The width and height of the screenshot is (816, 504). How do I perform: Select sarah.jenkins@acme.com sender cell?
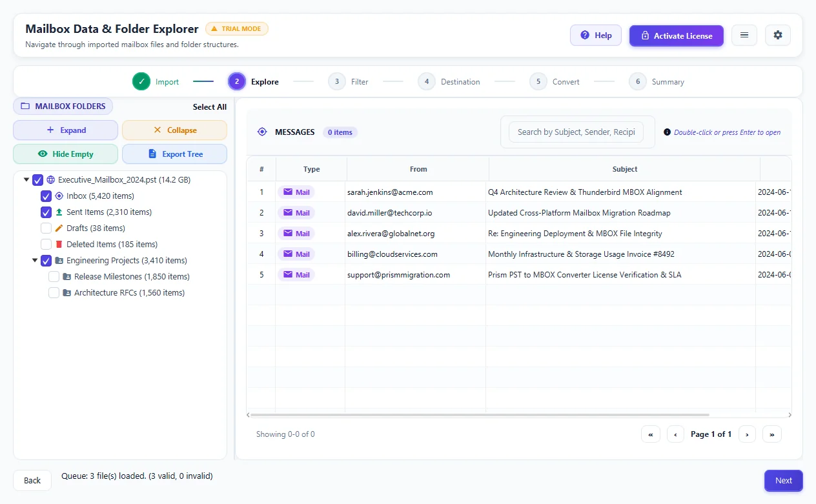[x=416, y=192]
